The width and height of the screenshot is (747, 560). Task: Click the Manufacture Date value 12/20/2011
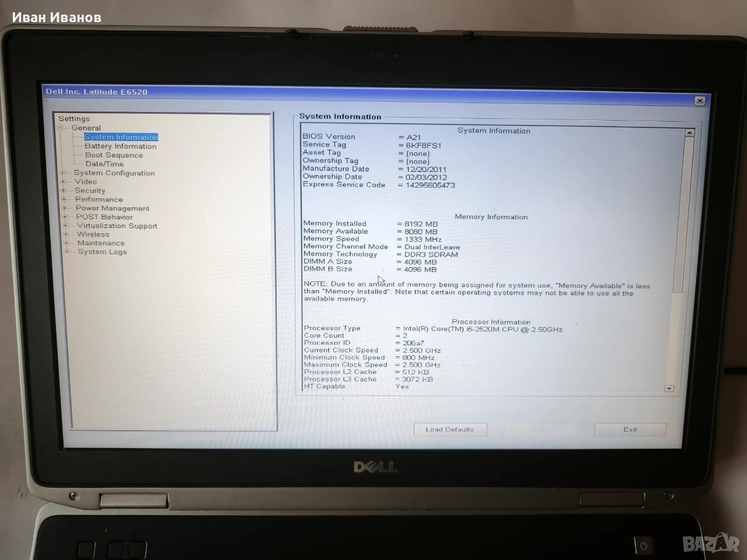pyautogui.click(x=426, y=170)
